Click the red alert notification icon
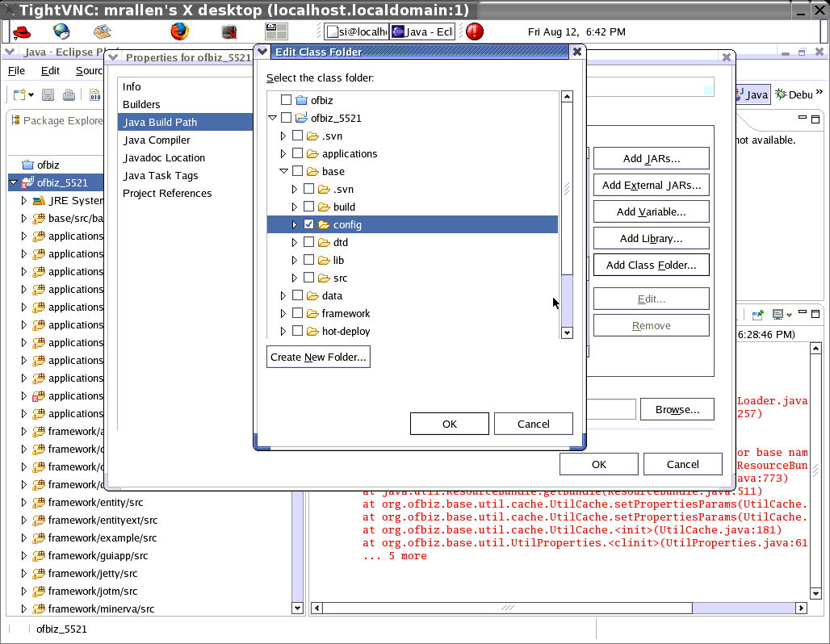Screen dimensions: 830x644 [475, 31]
